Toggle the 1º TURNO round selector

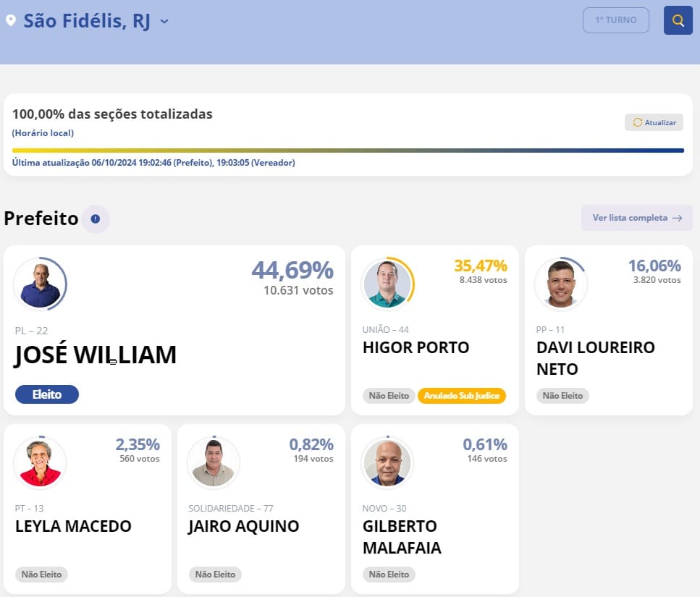(x=615, y=20)
